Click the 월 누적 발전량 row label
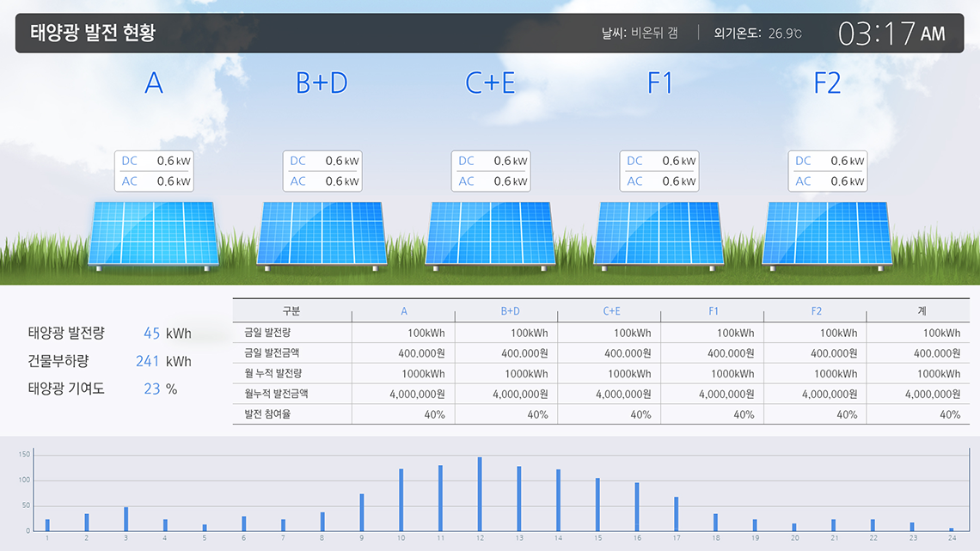 273,374
